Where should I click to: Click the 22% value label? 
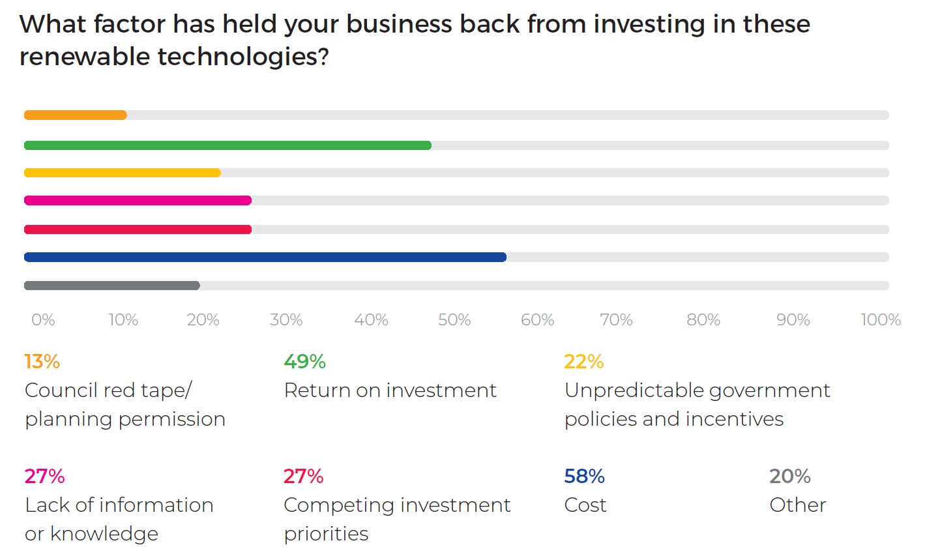[x=583, y=361]
